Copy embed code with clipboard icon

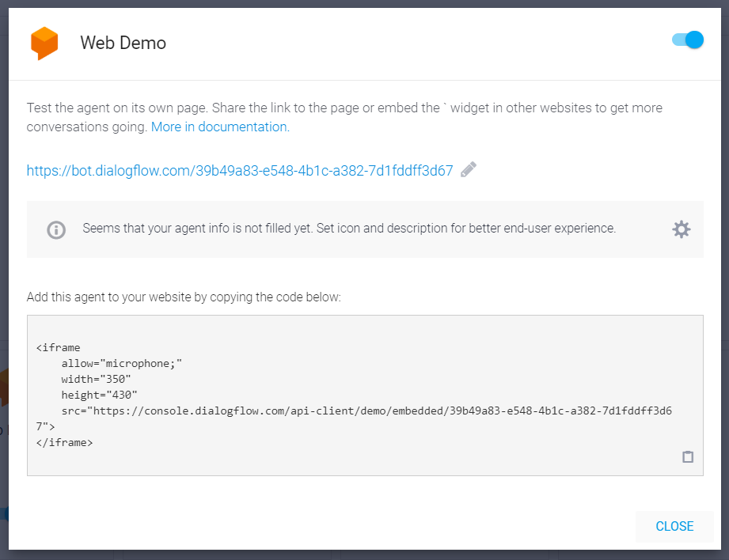pos(688,457)
